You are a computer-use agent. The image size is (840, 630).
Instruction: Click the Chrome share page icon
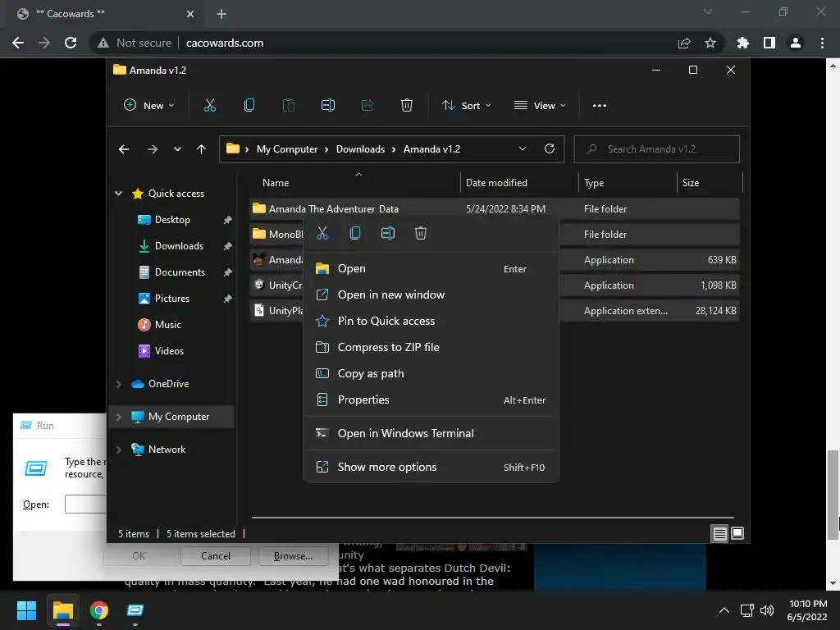[684, 43]
